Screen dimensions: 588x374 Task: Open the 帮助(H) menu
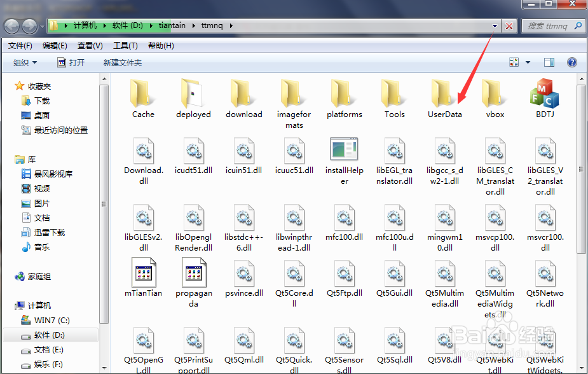coord(161,46)
